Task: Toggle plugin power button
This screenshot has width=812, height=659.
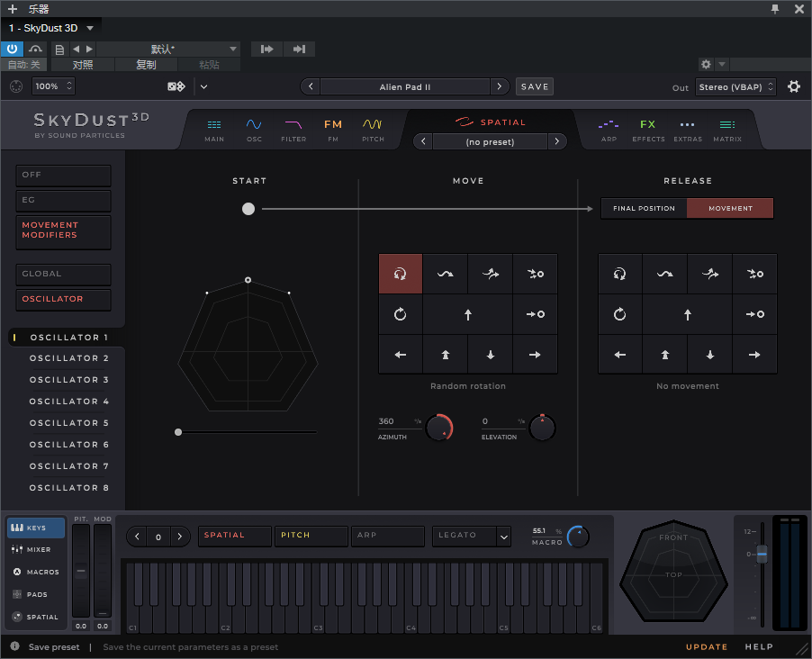Action: 12,50
